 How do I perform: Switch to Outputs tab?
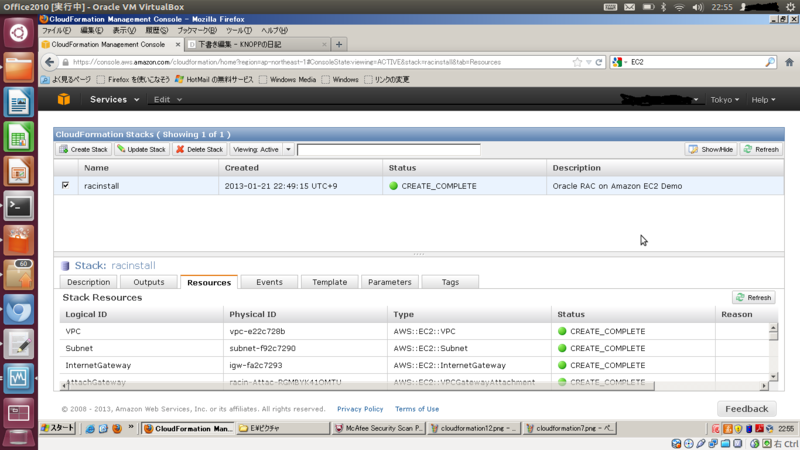(x=148, y=282)
